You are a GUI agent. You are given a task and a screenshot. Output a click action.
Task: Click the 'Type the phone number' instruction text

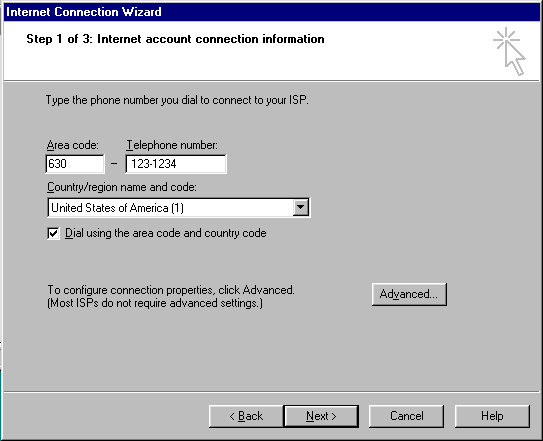tap(177, 100)
